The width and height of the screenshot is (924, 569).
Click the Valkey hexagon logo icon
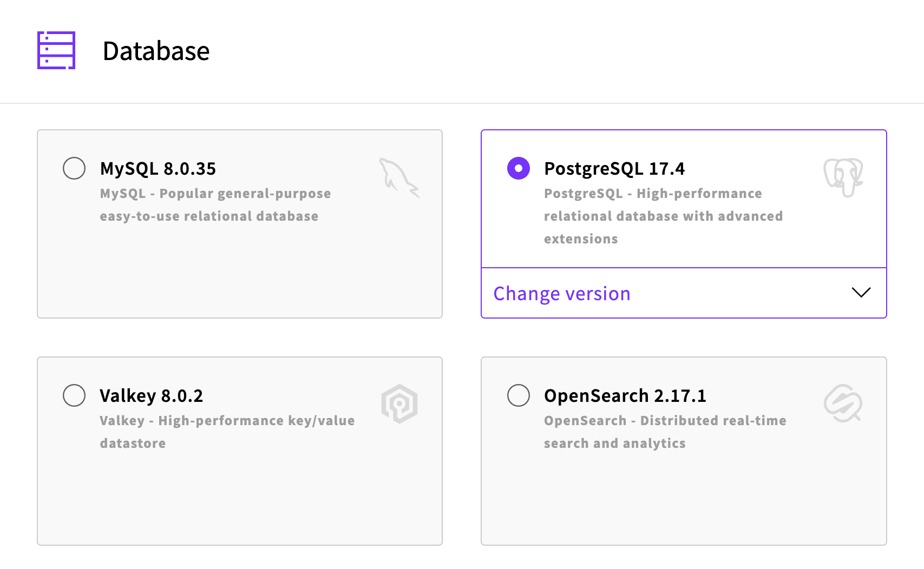(399, 403)
